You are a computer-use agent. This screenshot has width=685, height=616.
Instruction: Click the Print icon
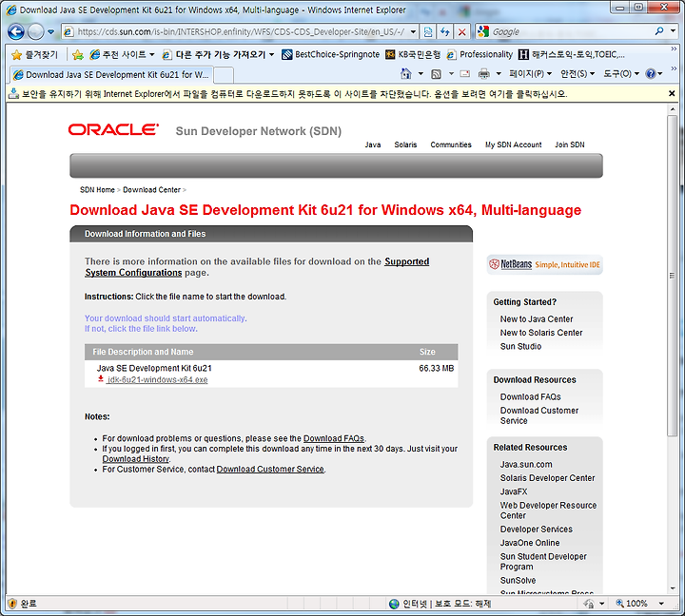coord(483,74)
